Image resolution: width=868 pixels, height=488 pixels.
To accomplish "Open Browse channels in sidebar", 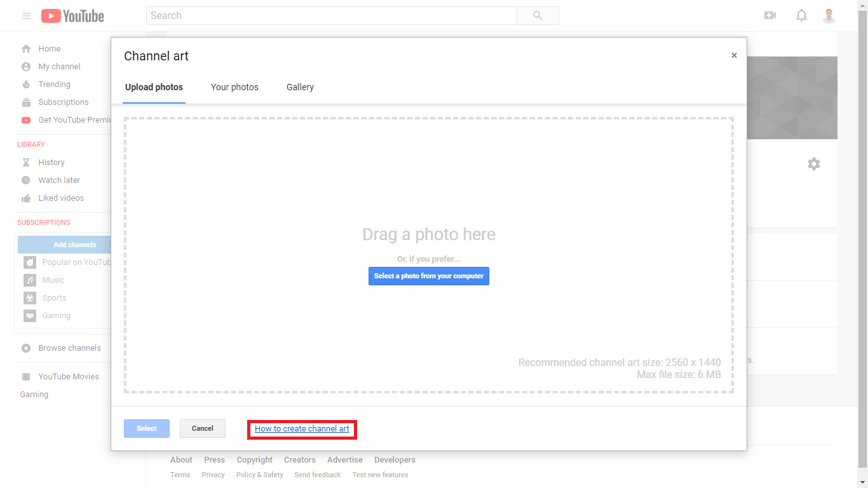I will (69, 348).
